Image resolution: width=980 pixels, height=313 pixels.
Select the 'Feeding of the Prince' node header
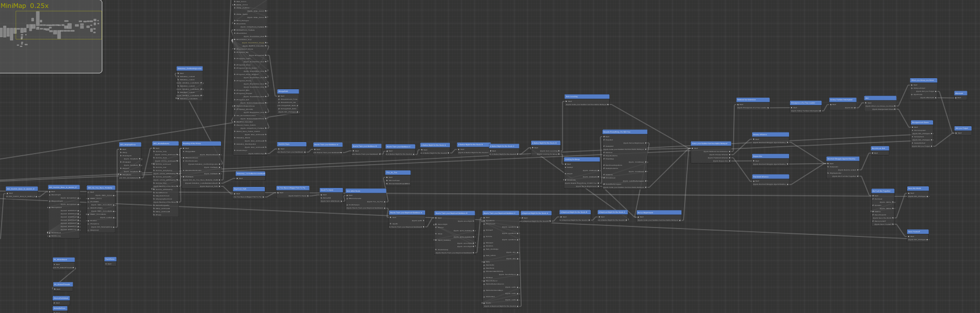(x=201, y=144)
